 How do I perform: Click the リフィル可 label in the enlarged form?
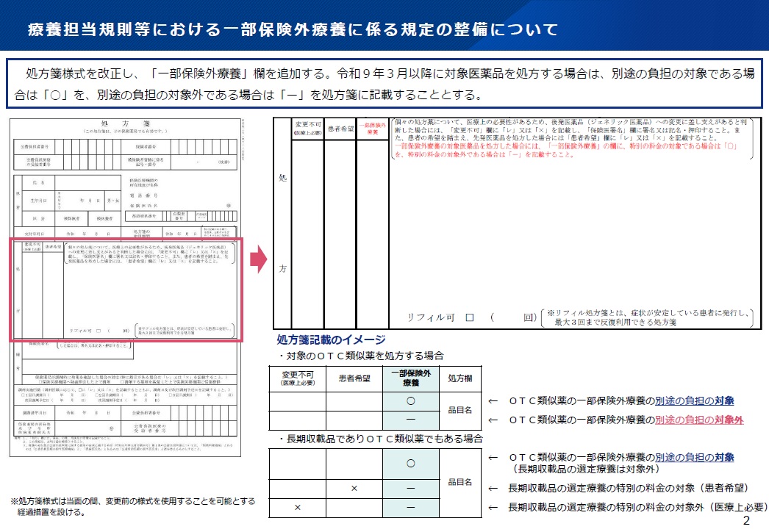tap(432, 317)
